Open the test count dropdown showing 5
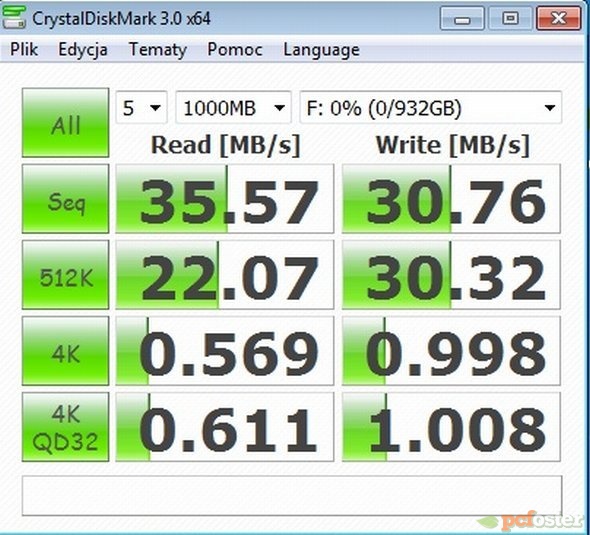The width and height of the screenshot is (590, 535). [x=141, y=108]
